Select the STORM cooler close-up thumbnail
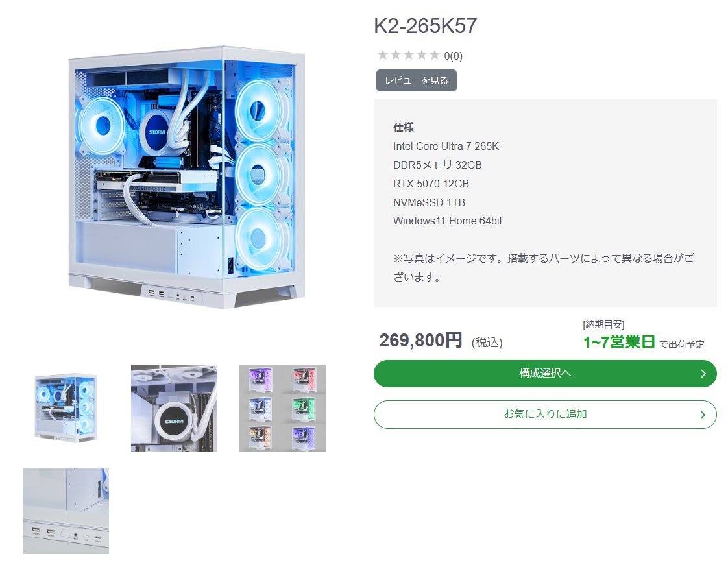The image size is (728, 567). 174,407
